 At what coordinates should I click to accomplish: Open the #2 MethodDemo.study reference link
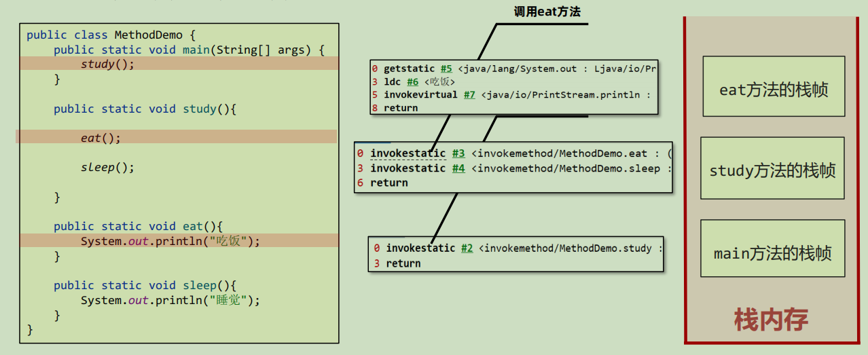467,248
